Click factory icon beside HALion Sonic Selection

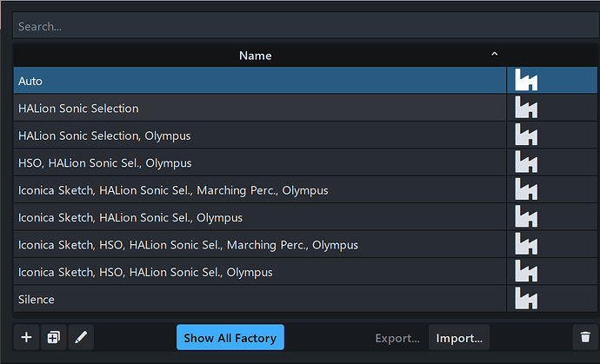[526, 109]
